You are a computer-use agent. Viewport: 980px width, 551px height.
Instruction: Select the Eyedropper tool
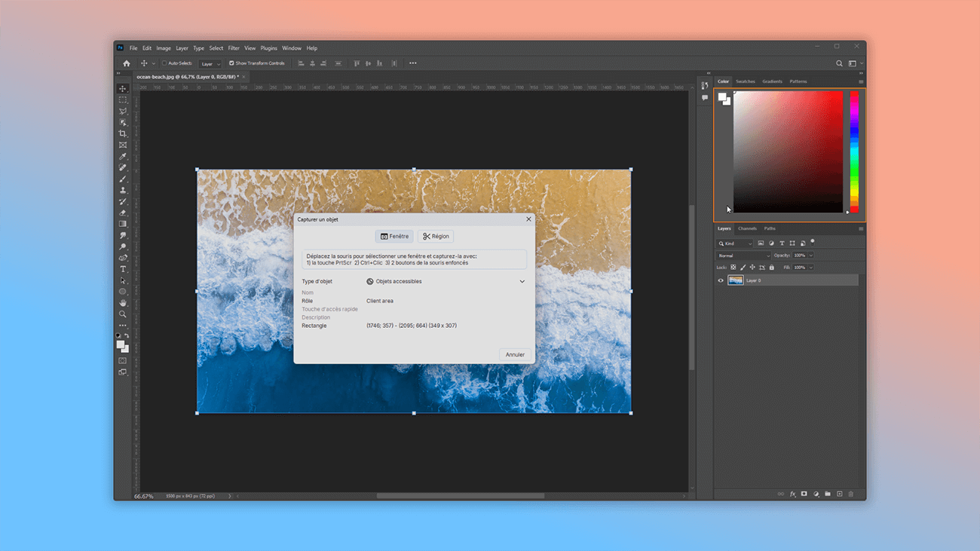click(123, 156)
